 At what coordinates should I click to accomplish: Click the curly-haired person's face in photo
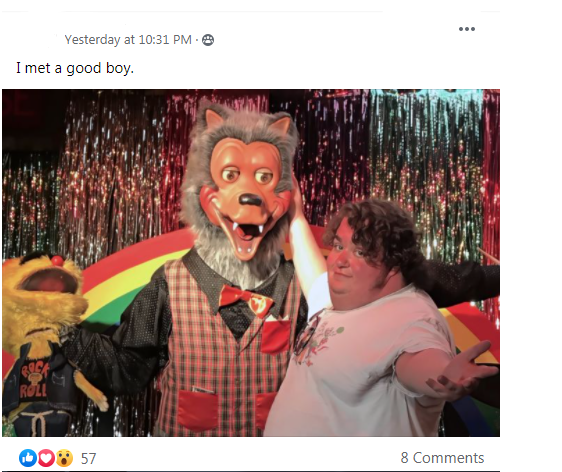[346, 258]
